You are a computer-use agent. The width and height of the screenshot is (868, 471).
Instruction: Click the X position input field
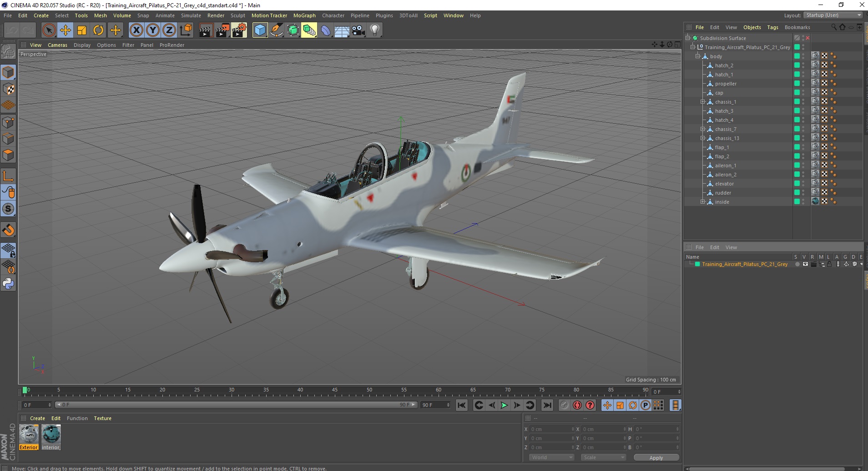(551, 429)
